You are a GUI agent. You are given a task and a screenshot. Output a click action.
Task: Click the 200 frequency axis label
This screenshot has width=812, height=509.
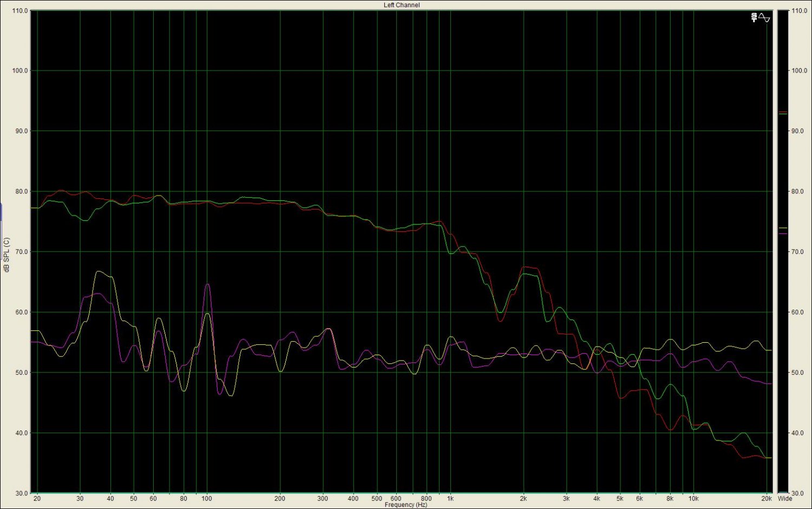pyautogui.click(x=280, y=498)
